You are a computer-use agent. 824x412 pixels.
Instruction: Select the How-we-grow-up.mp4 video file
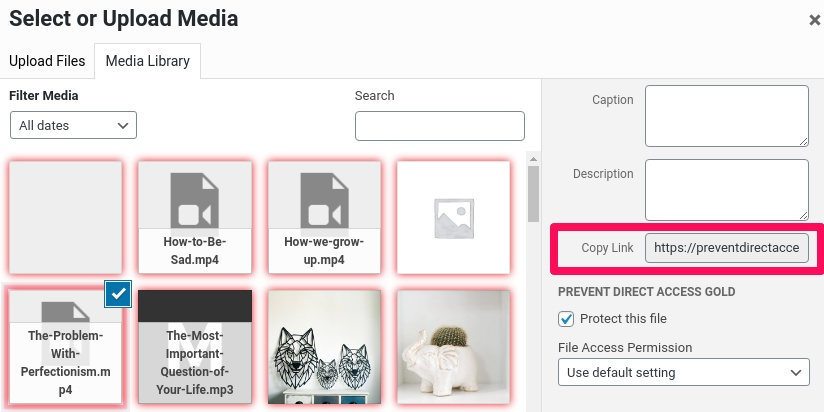pyautogui.click(x=324, y=217)
